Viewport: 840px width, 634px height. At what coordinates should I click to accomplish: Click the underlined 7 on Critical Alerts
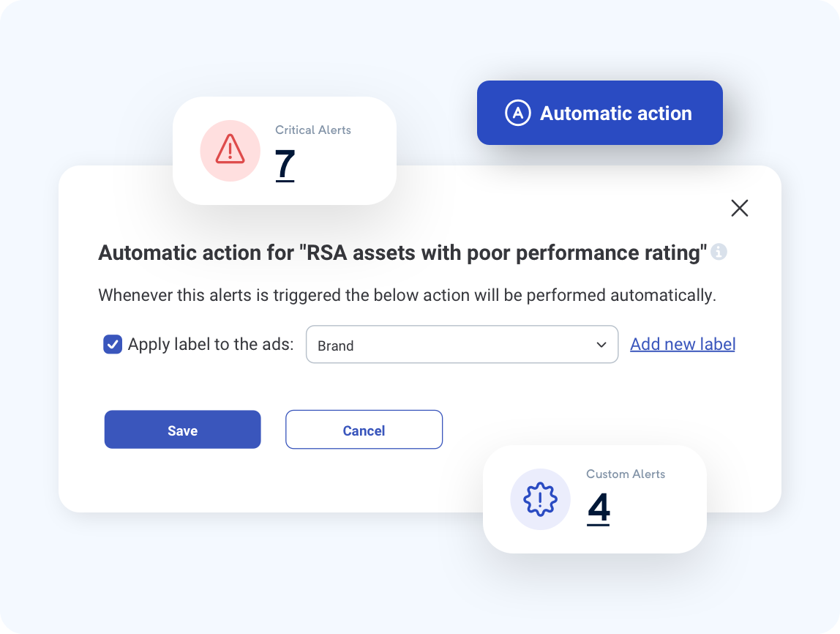[x=285, y=166]
